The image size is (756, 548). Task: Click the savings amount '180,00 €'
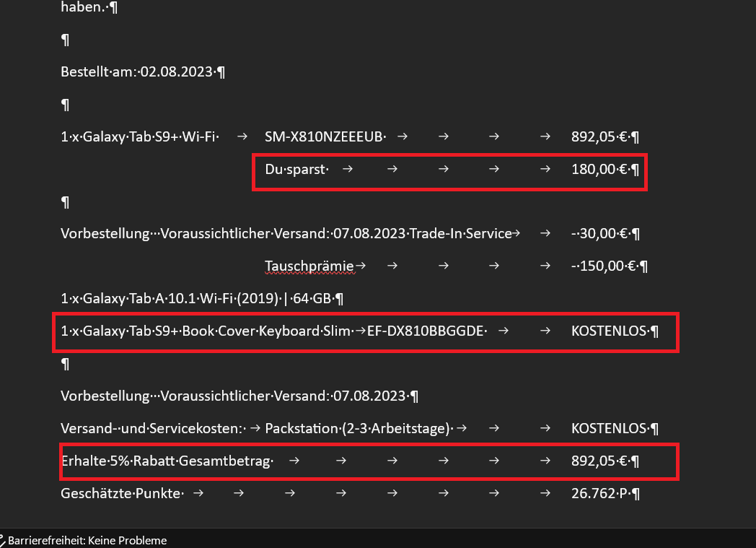(599, 170)
